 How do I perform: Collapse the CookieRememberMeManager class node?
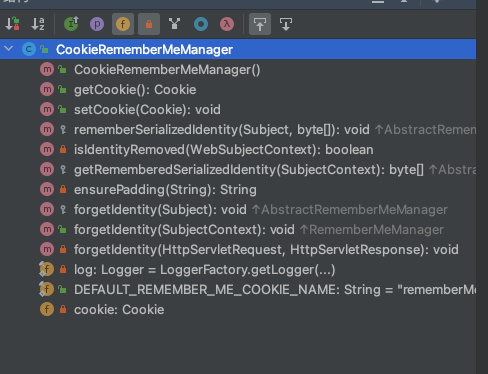pos(9,49)
